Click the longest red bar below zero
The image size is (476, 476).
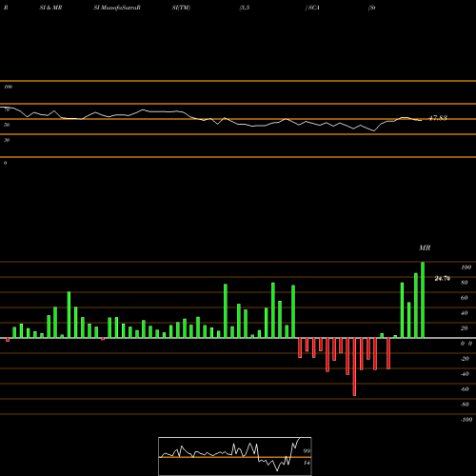tap(354, 367)
